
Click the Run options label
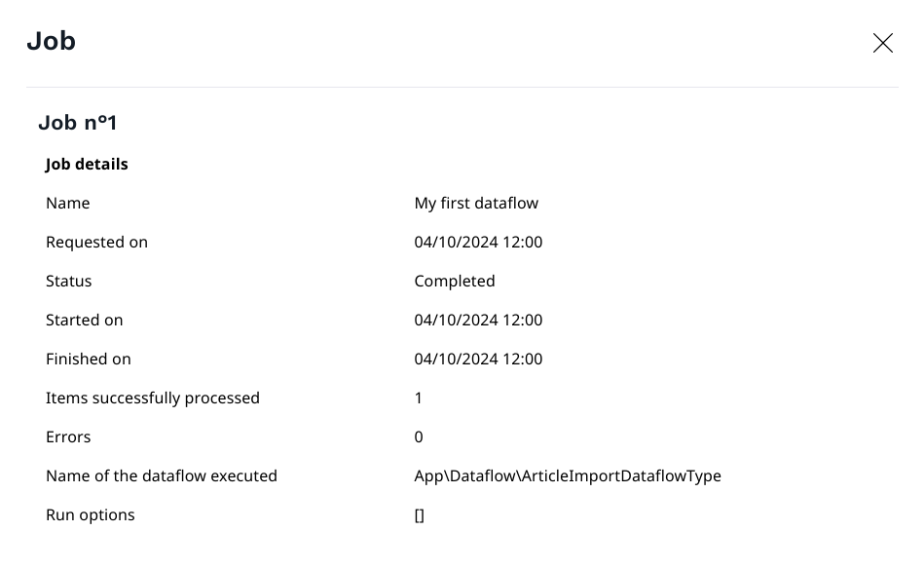(x=91, y=514)
